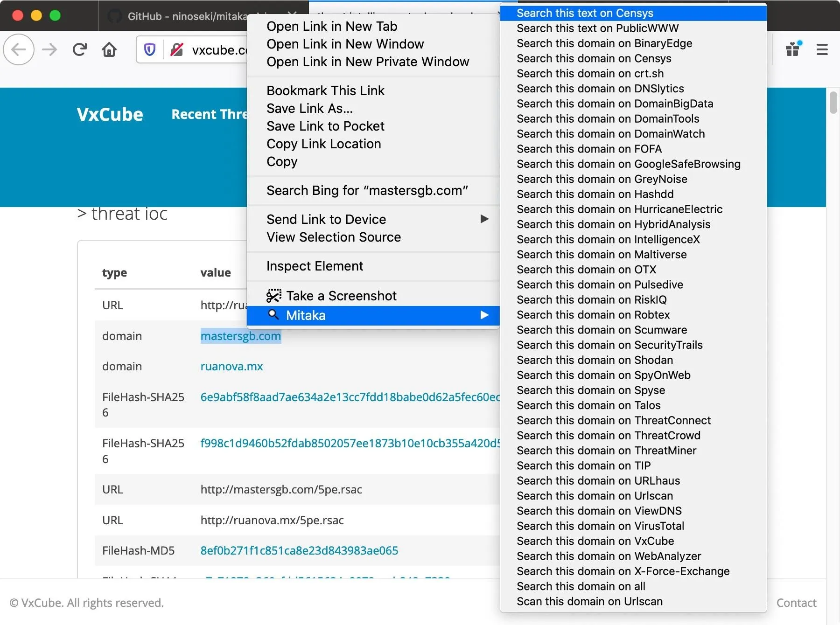This screenshot has height=625, width=840.
Task: Click the Take a Screenshot scissors icon
Action: (274, 296)
